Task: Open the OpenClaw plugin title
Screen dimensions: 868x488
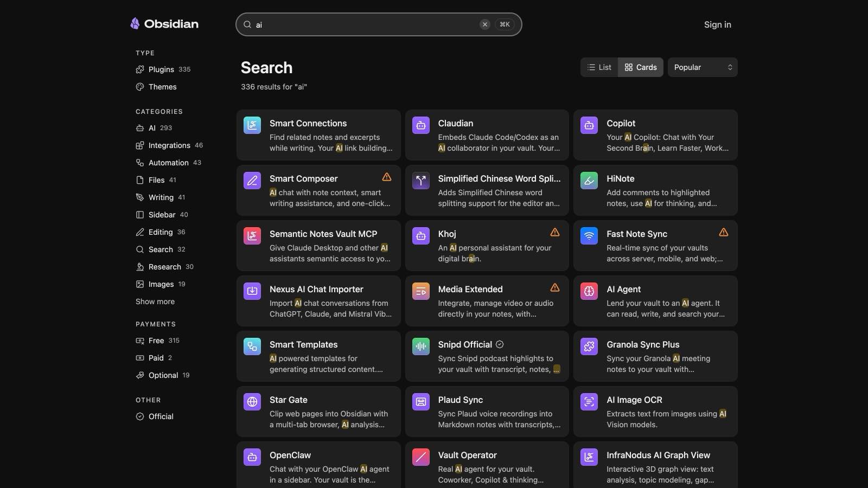Action: pos(290,455)
